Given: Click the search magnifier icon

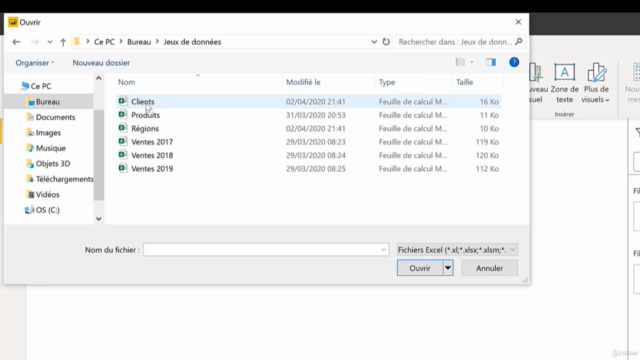Looking at the screenshot, I should (x=519, y=42).
